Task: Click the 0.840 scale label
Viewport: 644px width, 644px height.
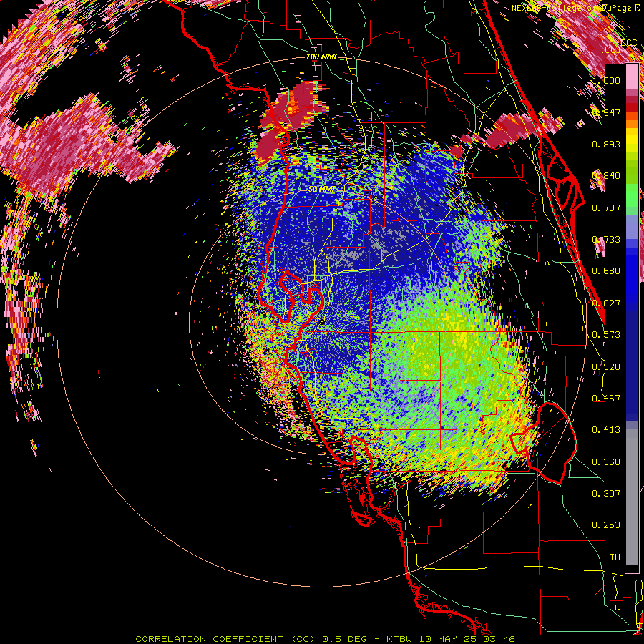Action: point(606,176)
